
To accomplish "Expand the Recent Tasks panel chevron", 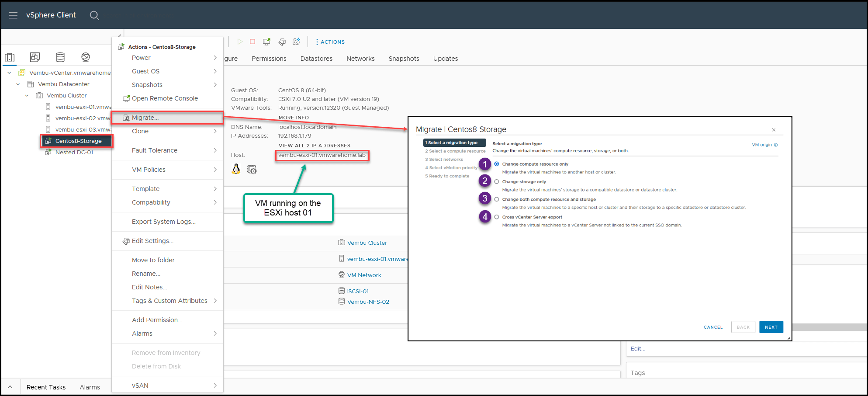I will coord(10,387).
